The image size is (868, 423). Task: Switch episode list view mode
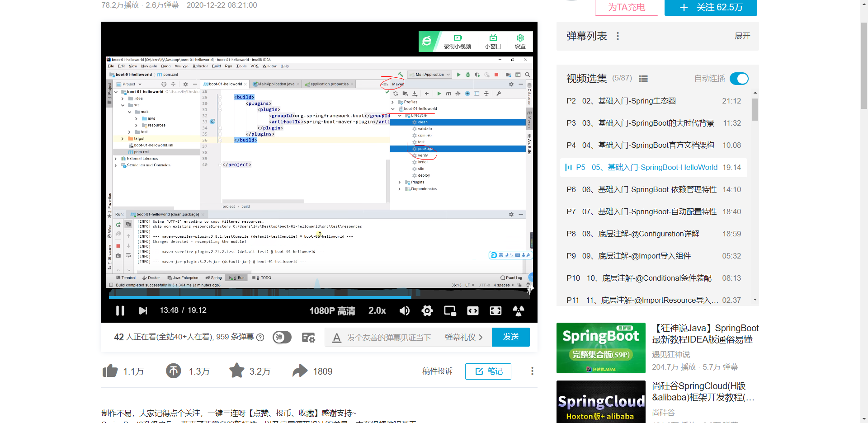coord(643,79)
